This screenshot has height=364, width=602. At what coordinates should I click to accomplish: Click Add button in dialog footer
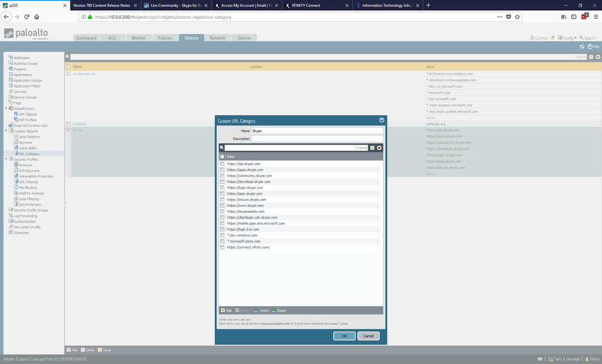click(x=226, y=310)
